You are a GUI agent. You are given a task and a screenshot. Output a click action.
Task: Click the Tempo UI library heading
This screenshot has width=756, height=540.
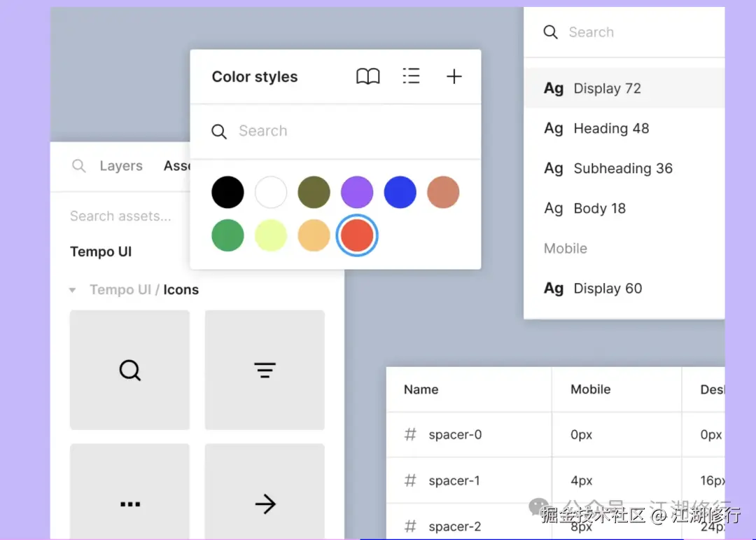[101, 252]
